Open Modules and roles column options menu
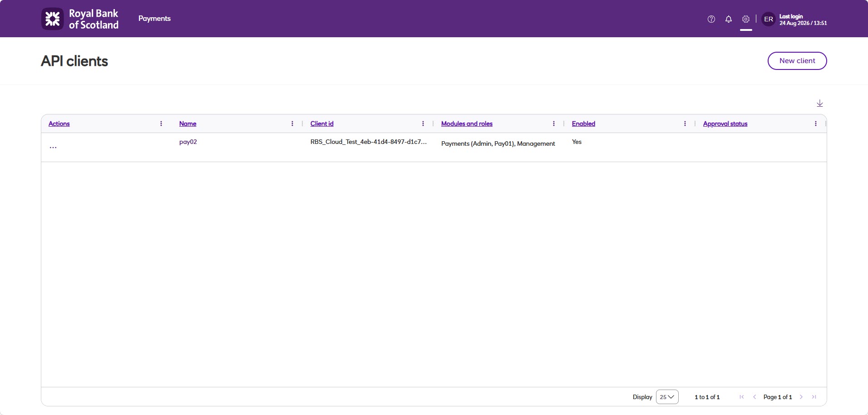The image size is (868, 415). coord(554,124)
